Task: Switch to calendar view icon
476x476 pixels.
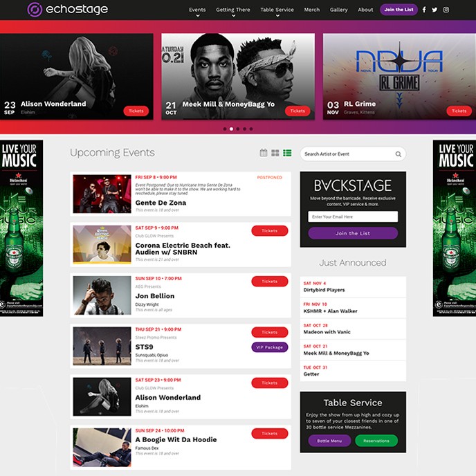Action: [264, 153]
